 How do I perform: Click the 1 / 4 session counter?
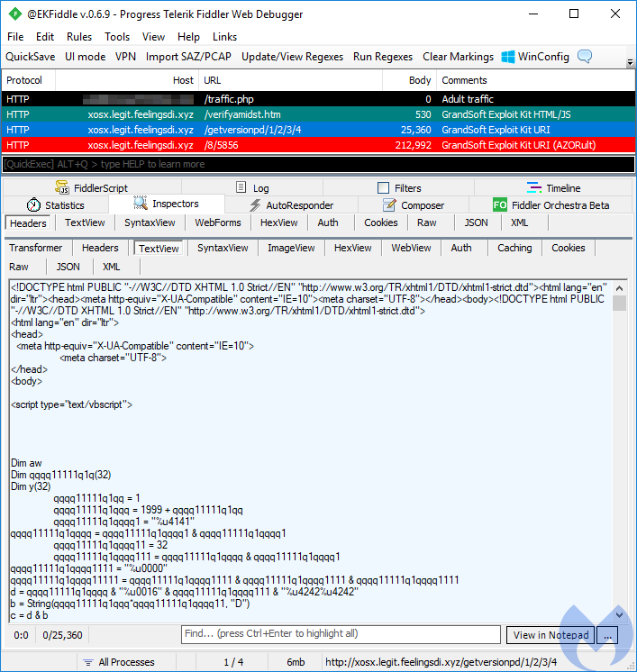click(233, 662)
